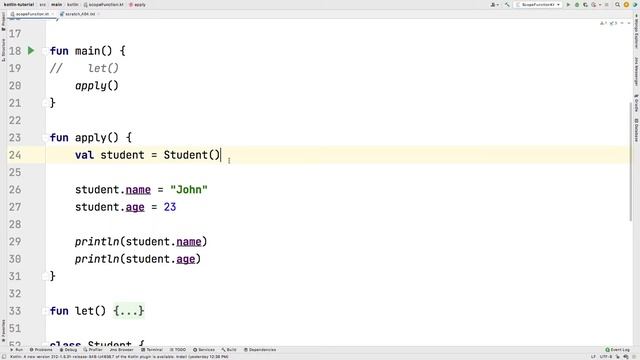640x360 pixels.
Task: Click the UTF-8 encoding status widget
Action: tap(605, 357)
